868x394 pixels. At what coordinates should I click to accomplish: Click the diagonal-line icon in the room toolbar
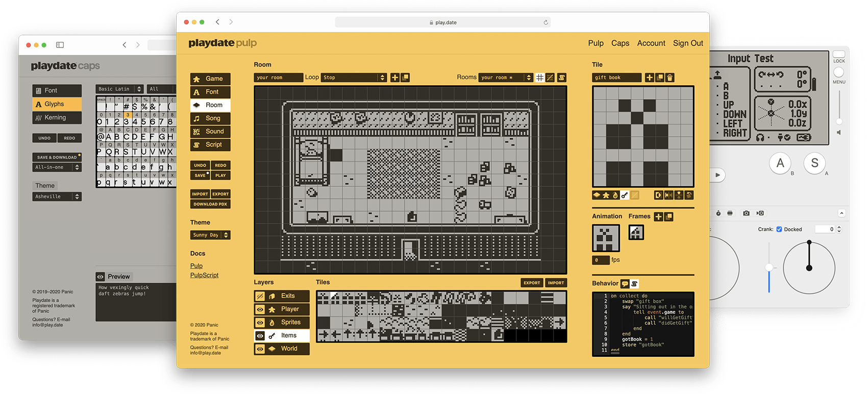(550, 78)
